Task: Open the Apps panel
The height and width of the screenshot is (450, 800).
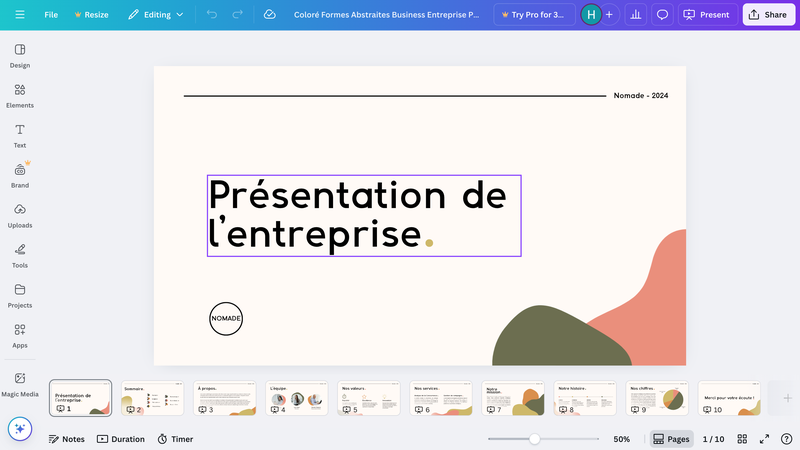Action: pos(20,336)
